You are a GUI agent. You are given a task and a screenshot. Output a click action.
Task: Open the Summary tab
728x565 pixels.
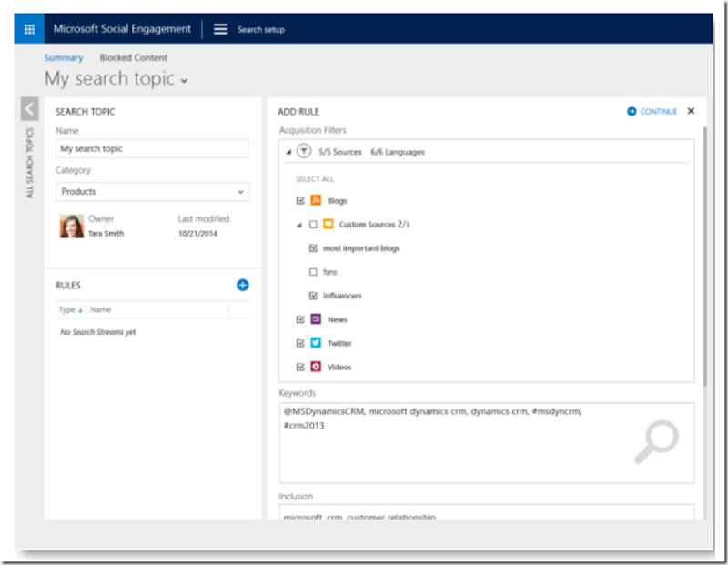64,57
